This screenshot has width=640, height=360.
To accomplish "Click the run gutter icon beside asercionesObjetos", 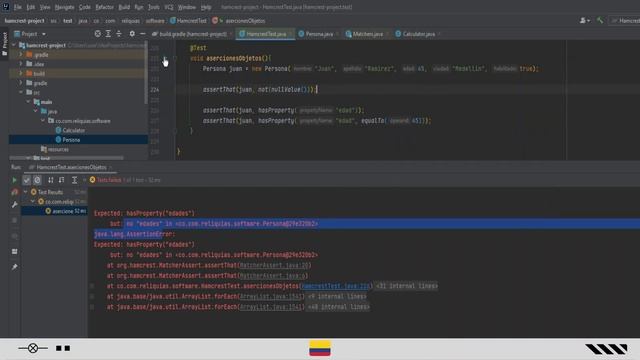I will (x=164, y=58).
